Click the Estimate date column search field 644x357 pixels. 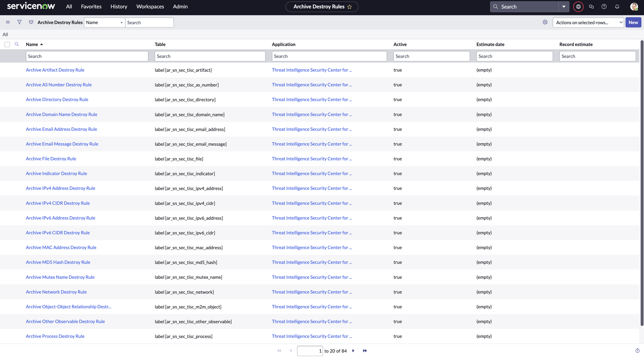[514, 56]
